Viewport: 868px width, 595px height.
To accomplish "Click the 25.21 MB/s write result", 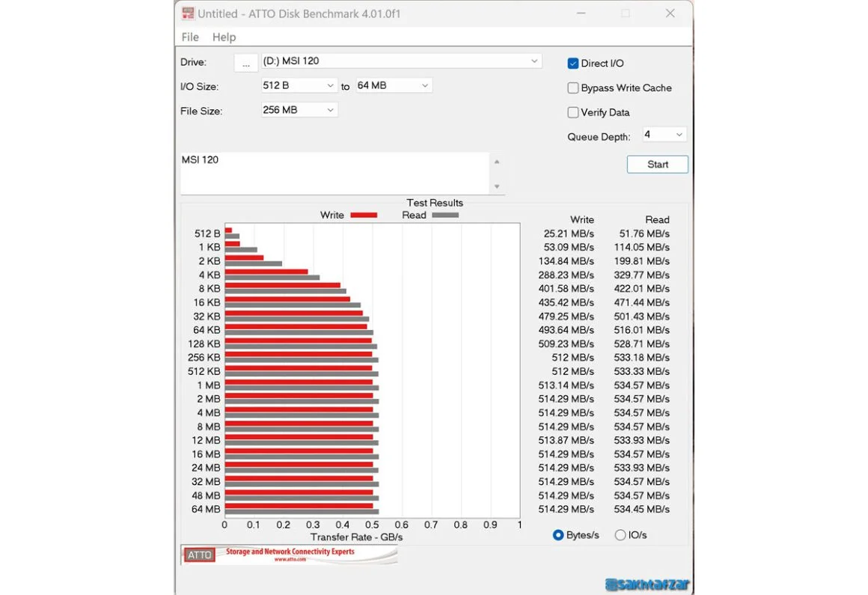I will point(569,234).
